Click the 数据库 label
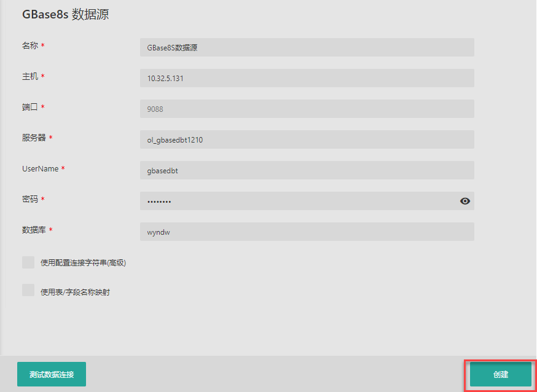This screenshot has width=537, height=392. tap(34, 230)
